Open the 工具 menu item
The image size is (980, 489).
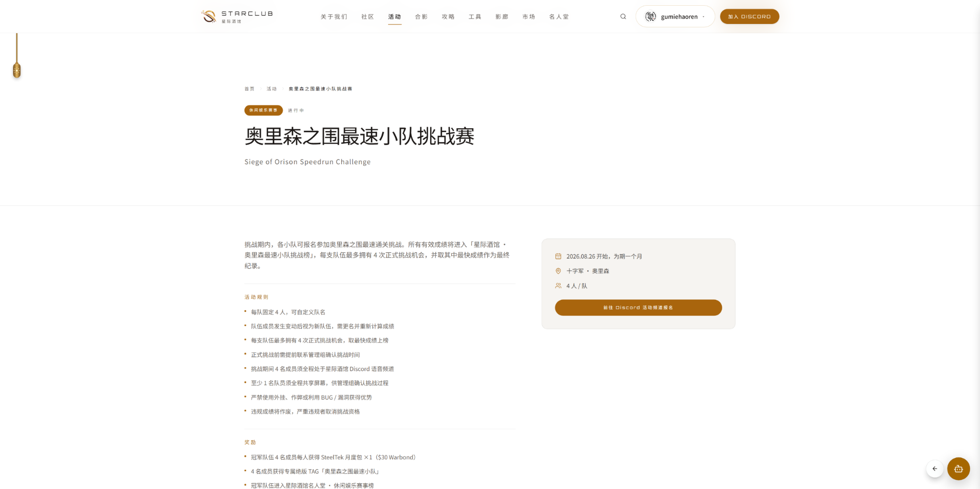[475, 17]
